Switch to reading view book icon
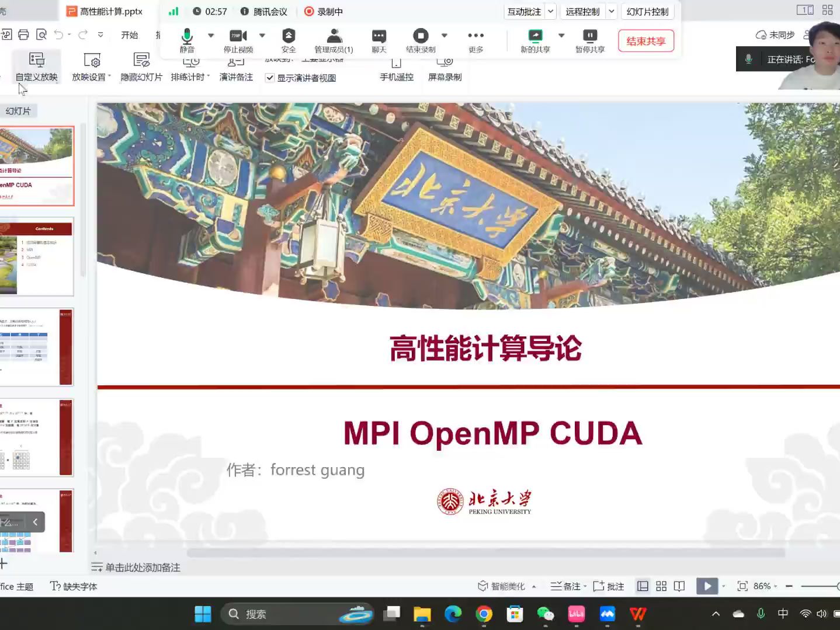The image size is (840, 630). coord(679,586)
